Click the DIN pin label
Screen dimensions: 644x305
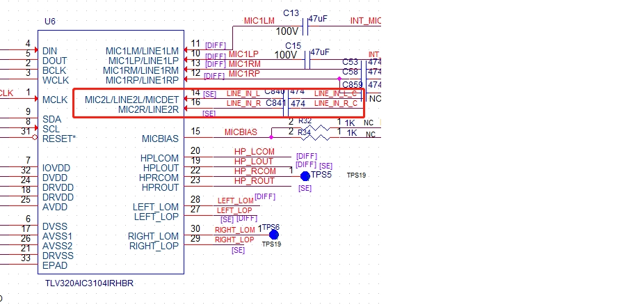49,51
